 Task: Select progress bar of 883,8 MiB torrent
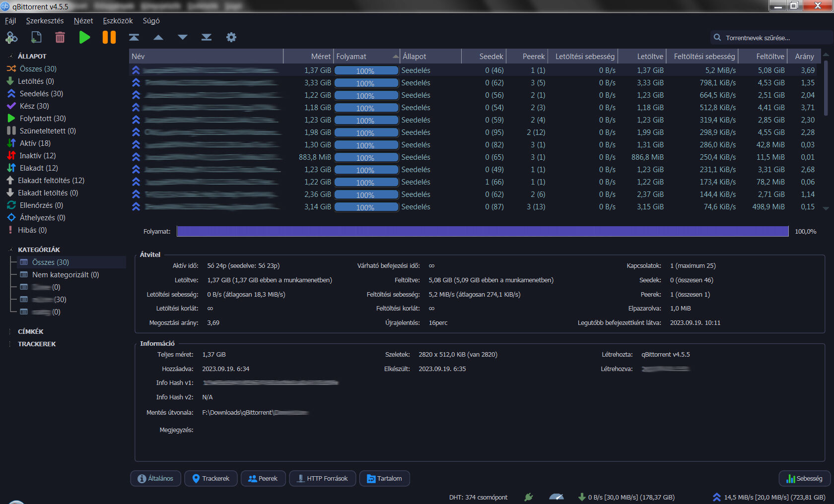(366, 157)
